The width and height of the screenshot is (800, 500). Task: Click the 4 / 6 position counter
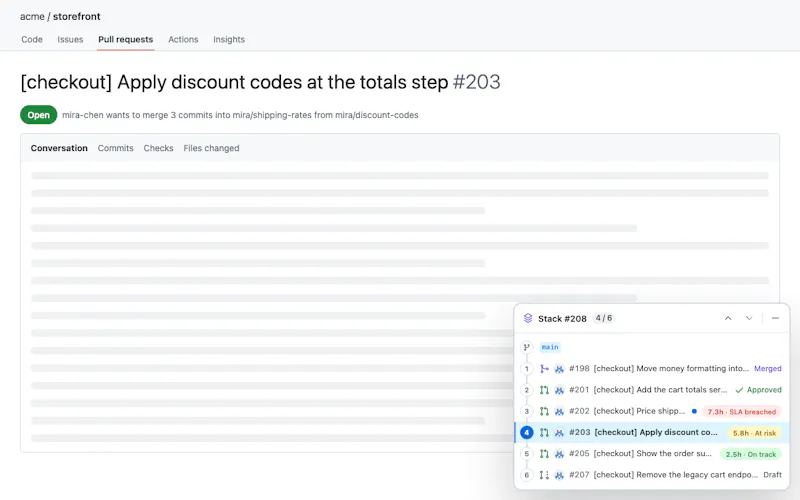pyautogui.click(x=604, y=318)
